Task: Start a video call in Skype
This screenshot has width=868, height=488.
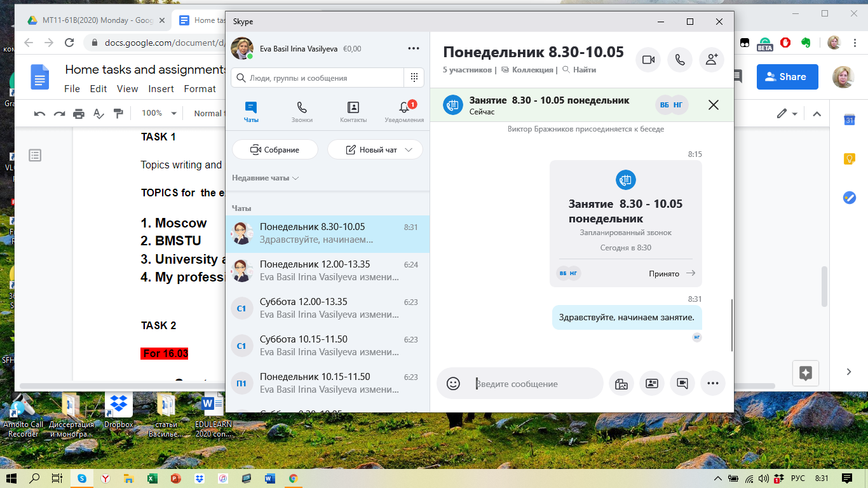Action: [648, 60]
